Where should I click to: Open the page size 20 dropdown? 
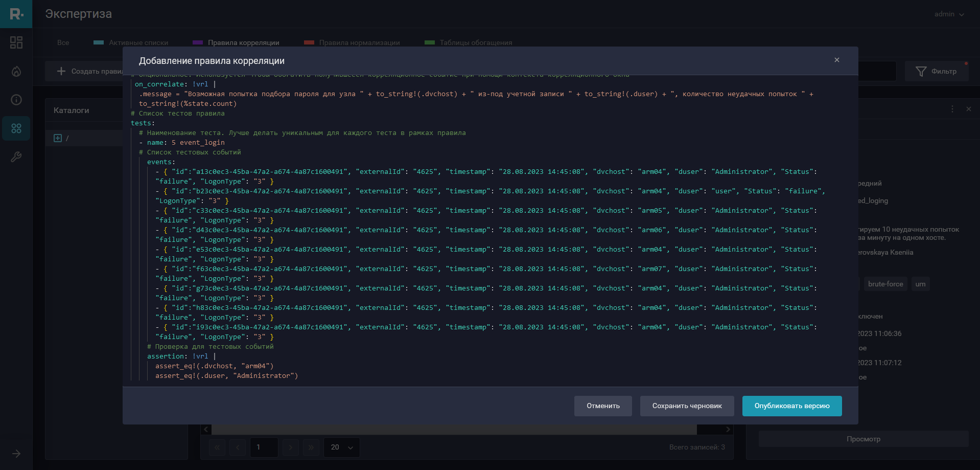(x=341, y=447)
